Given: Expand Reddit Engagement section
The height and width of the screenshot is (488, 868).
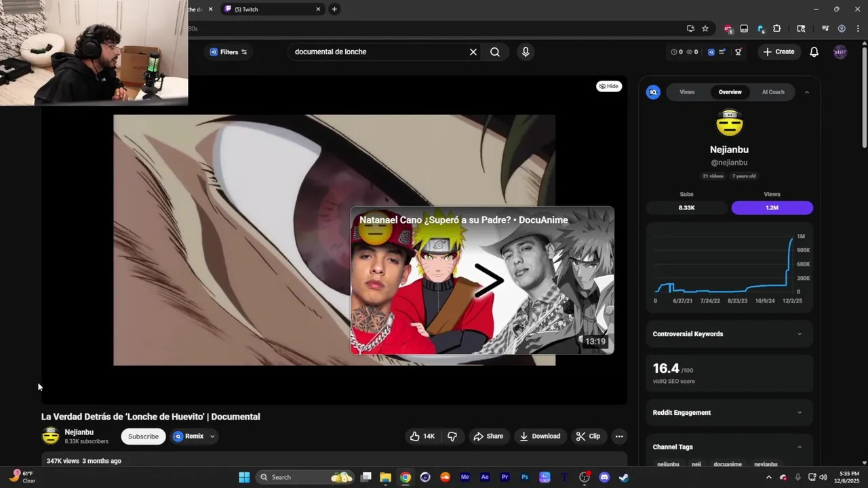Looking at the screenshot, I should pyautogui.click(x=730, y=413).
